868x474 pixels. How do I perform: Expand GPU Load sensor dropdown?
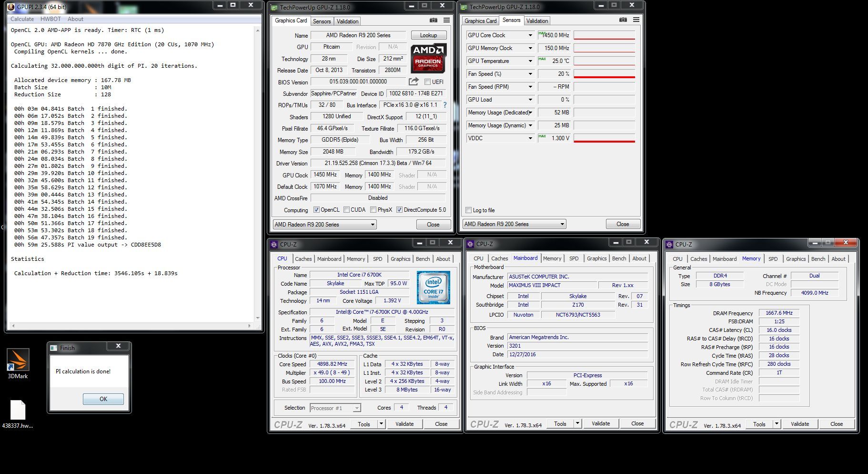(x=530, y=100)
